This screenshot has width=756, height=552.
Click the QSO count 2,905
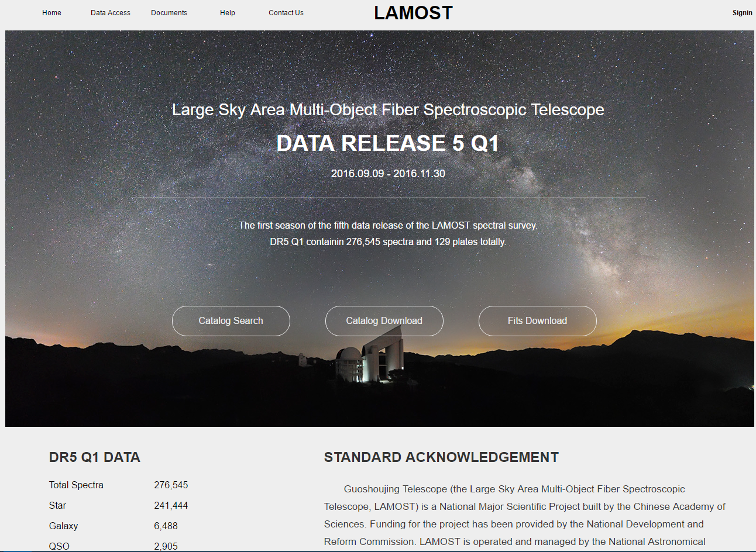click(x=166, y=546)
